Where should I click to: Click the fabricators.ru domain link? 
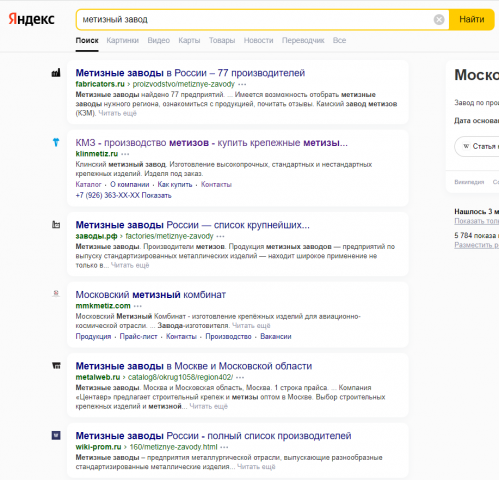(100, 84)
